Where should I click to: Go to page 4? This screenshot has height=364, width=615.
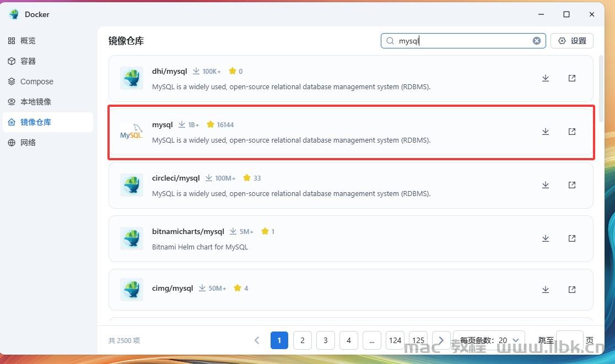(x=349, y=340)
